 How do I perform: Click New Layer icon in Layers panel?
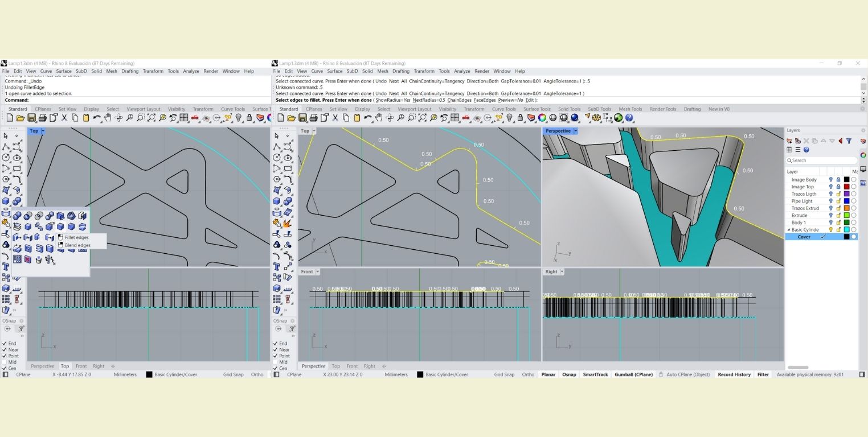(789, 141)
